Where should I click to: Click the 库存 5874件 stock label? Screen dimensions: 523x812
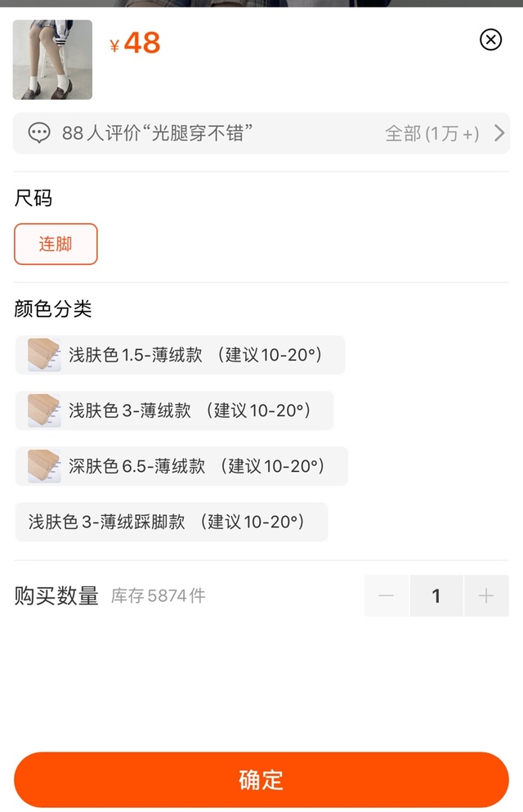(x=159, y=596)
